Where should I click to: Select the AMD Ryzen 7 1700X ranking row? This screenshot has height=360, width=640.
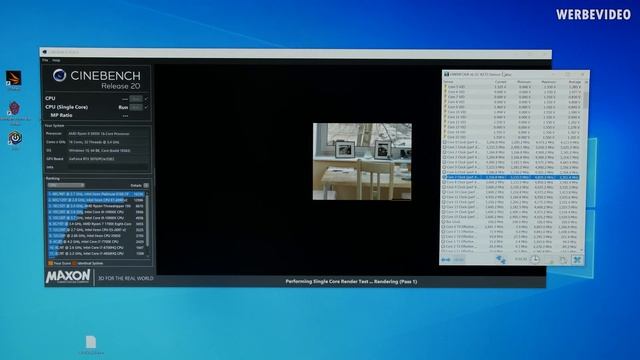[x=96, y=224]
